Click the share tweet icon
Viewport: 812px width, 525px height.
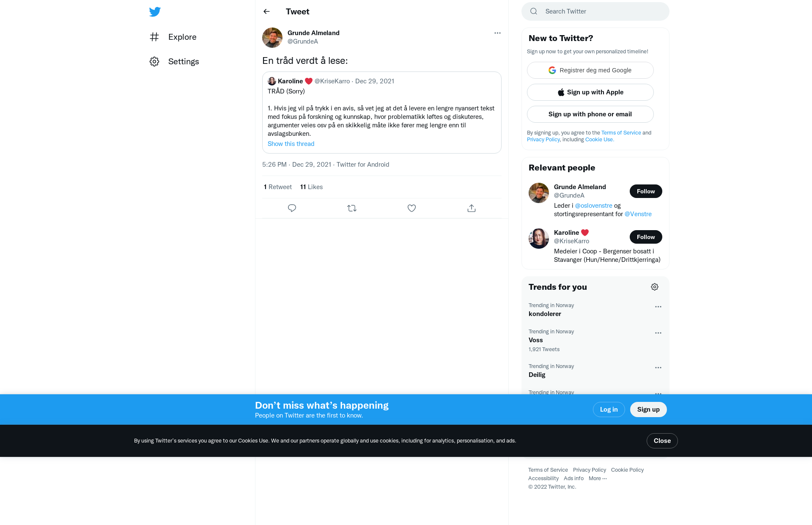(472, 208)
